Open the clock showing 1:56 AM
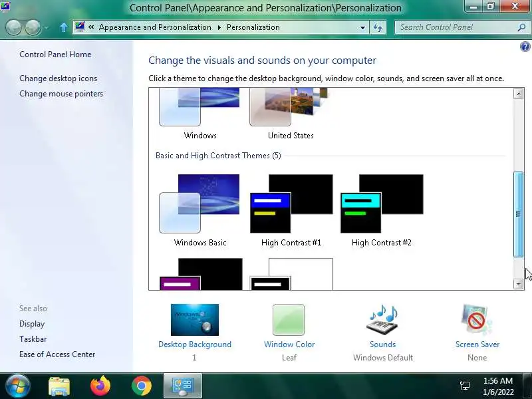The width and height of the screenshot is (532, 399). [498, 386]
